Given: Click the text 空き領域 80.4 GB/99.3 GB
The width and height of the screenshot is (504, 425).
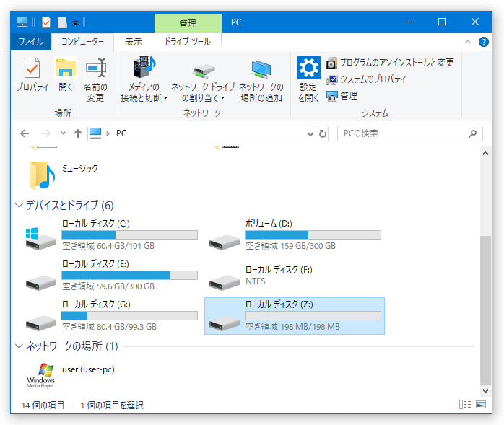Looking at the screenshot, I should coord(109,327).
